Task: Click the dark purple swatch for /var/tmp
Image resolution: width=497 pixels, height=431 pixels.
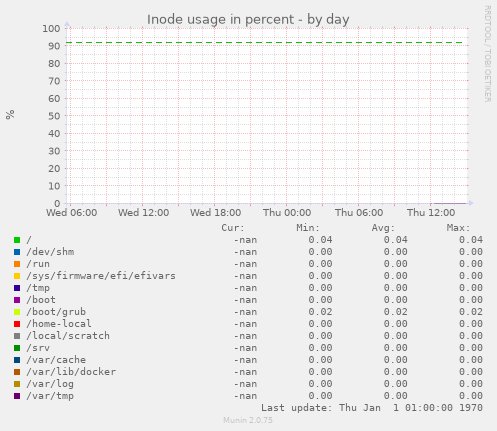Action: [x=17, y=396]
